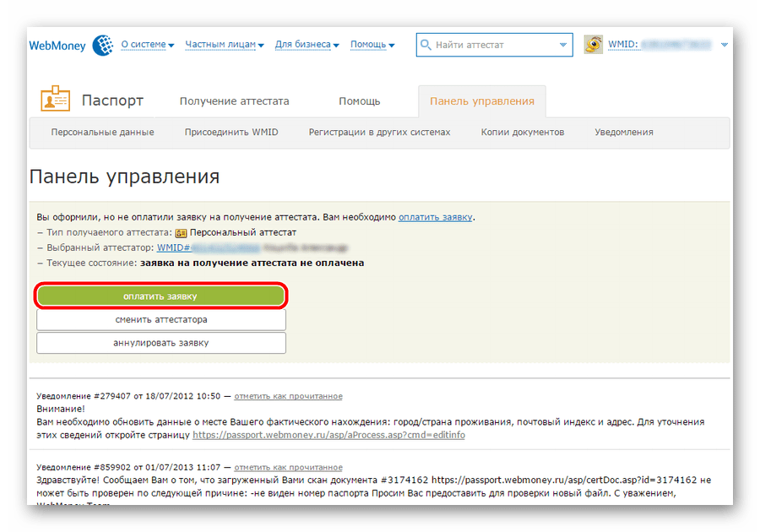Click inline 'оплатить заявку' link in message

435,217
